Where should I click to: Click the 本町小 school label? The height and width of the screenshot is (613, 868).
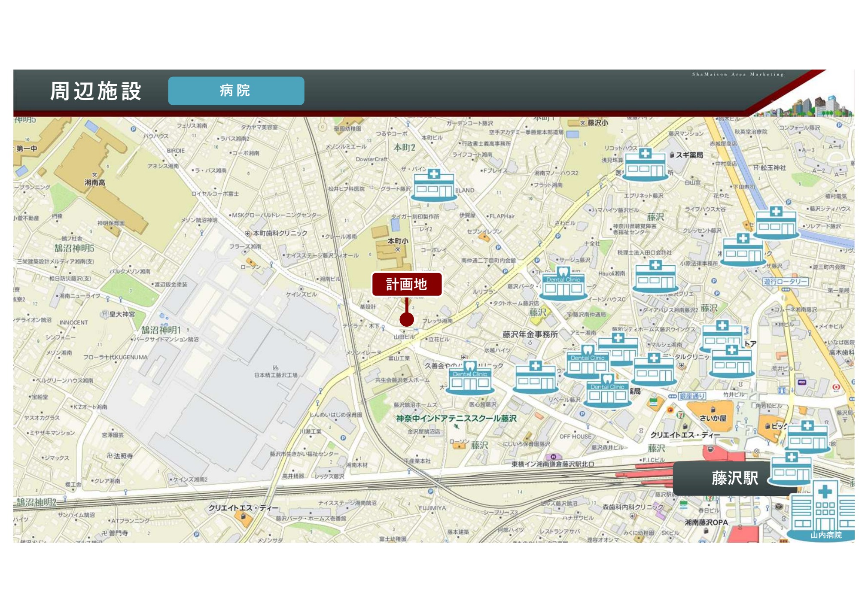(398, 241)
